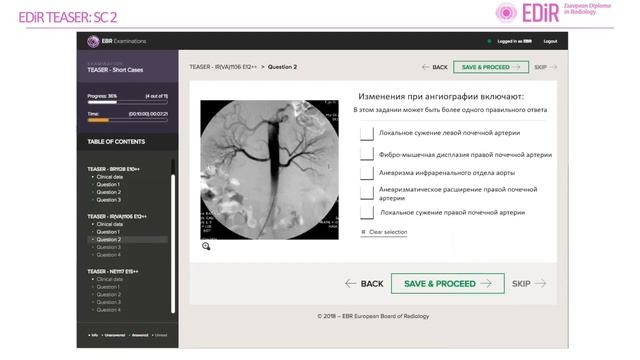Click the orange Time bar
The image size is (640, 360).
[98, 120]
